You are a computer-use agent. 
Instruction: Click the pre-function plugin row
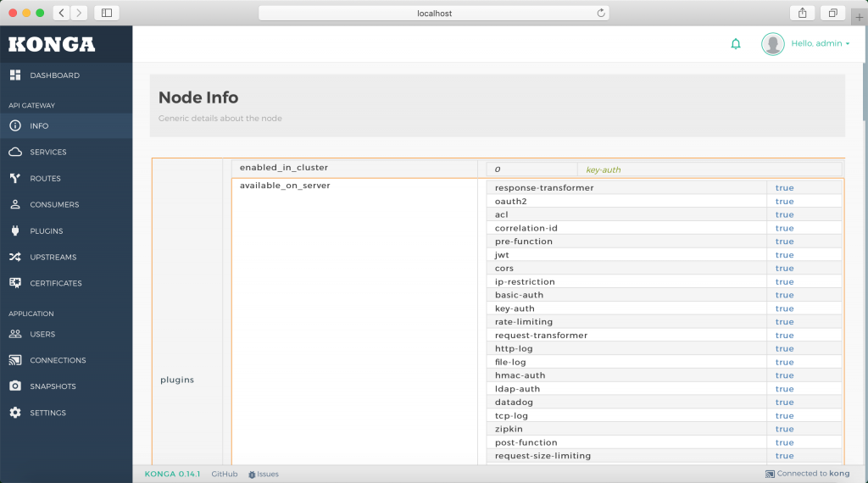pos(665,241)
